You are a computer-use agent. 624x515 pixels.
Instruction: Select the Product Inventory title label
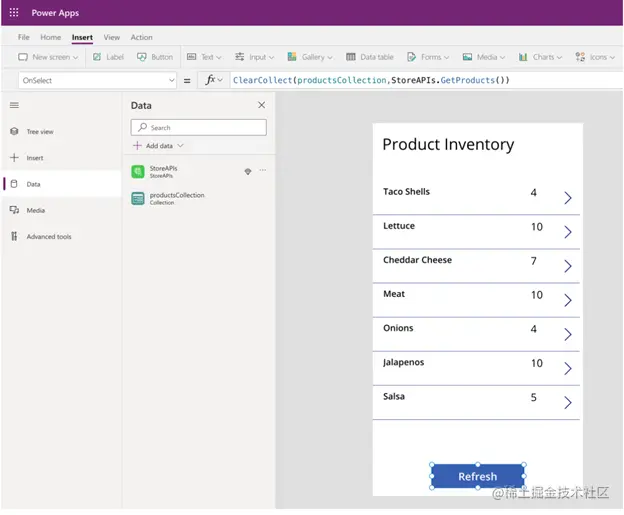point(448,144)
